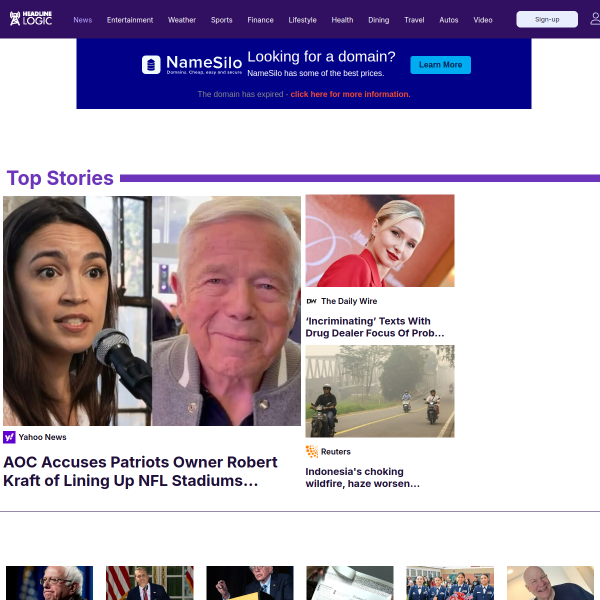The image size is (600, 600).
Task: Open the man between American flags thumbnail
Action: [150, 583]
